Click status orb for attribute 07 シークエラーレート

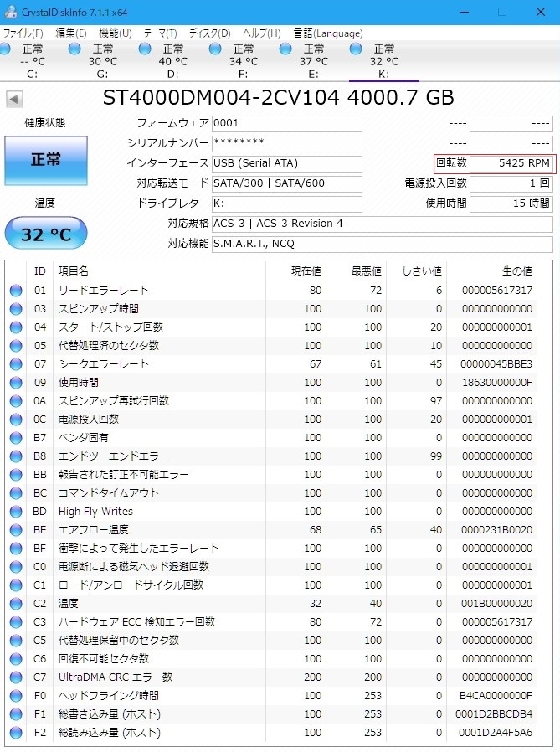click(x=16, y=364)
